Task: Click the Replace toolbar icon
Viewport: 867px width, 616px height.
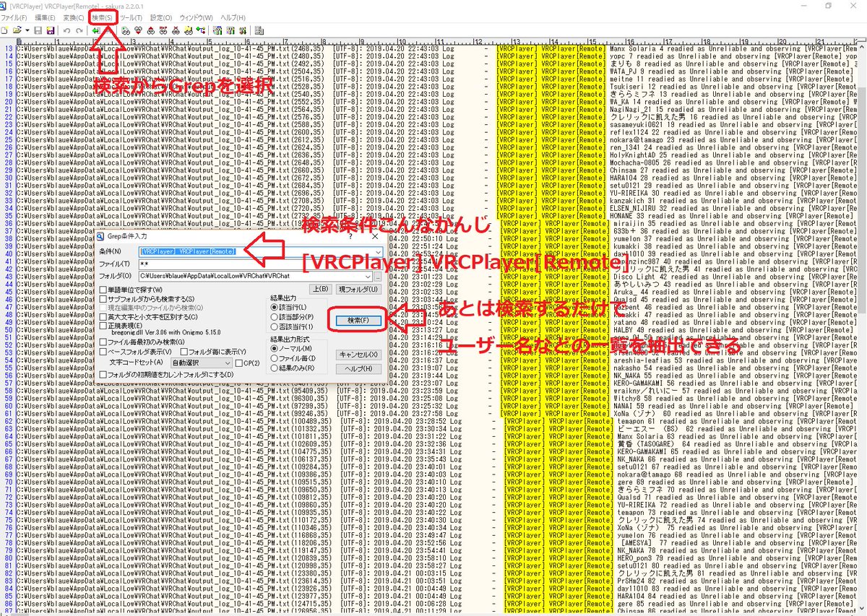Action: point(163,30)
